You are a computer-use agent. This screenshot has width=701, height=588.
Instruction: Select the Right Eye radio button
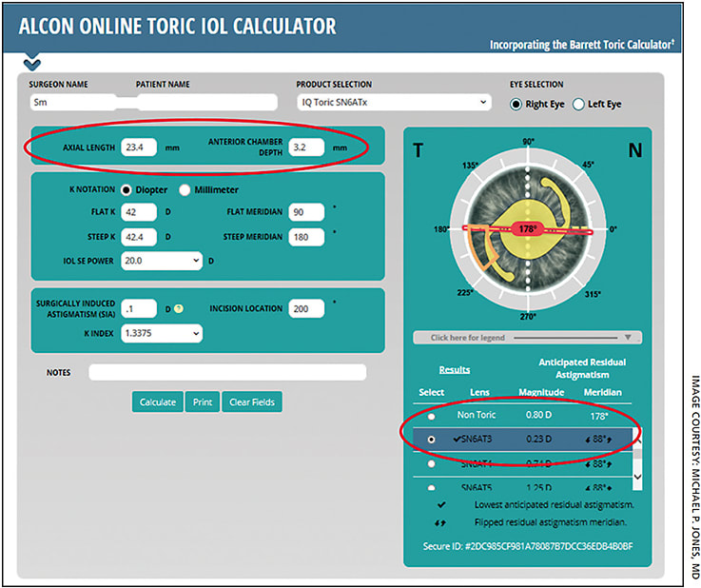click(x=516, y=105)
